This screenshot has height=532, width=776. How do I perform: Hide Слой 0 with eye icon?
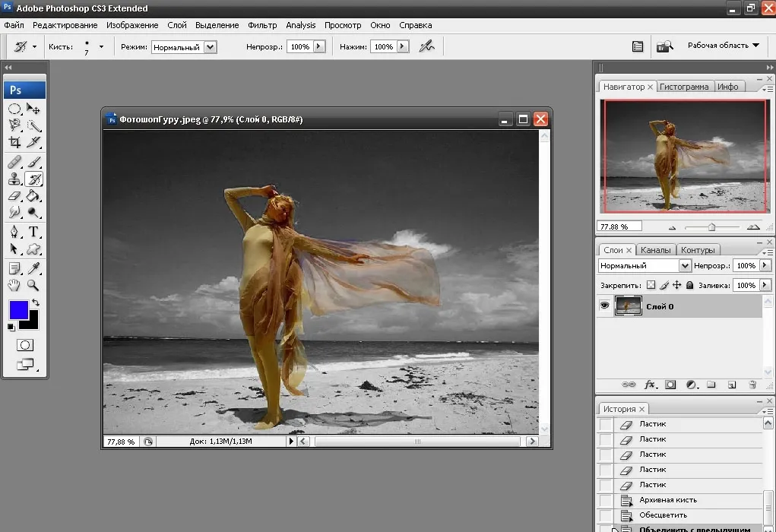(605, 306)
